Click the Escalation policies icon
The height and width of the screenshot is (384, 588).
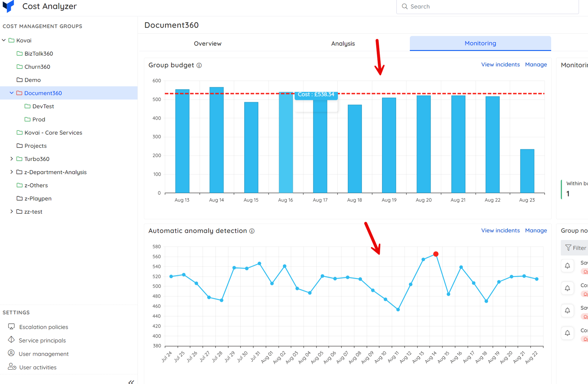pyautogui.click(x=11, y=327)
